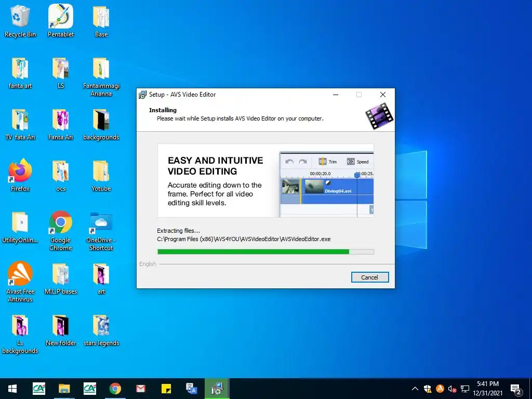532x399 pixels.
Task: Open the translator taskbar icon
Action: pyautogui.click(x=192, y=389)
